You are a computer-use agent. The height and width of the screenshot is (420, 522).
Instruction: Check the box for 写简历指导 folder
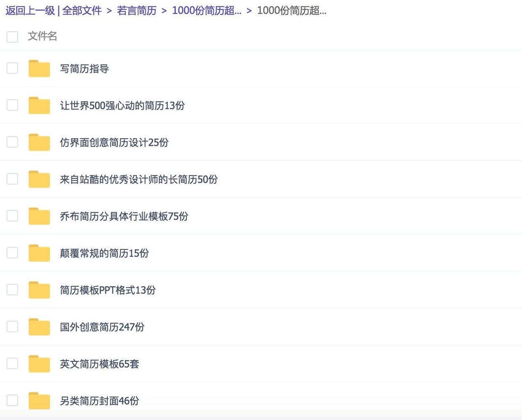point(13,68)
